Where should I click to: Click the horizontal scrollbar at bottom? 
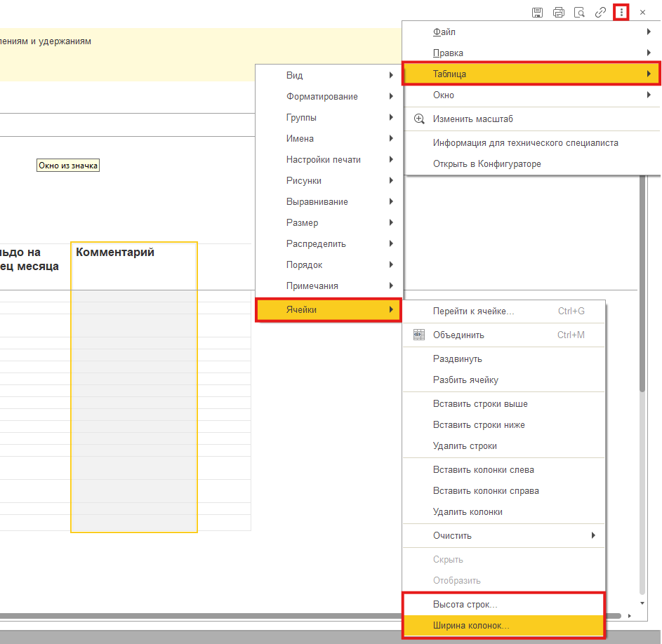click(x=310, y=616)
